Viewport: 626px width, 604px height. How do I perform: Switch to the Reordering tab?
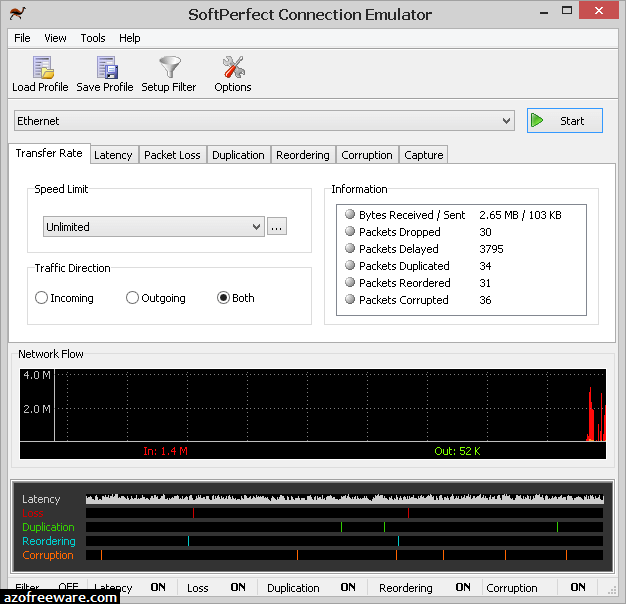[303, 155]
